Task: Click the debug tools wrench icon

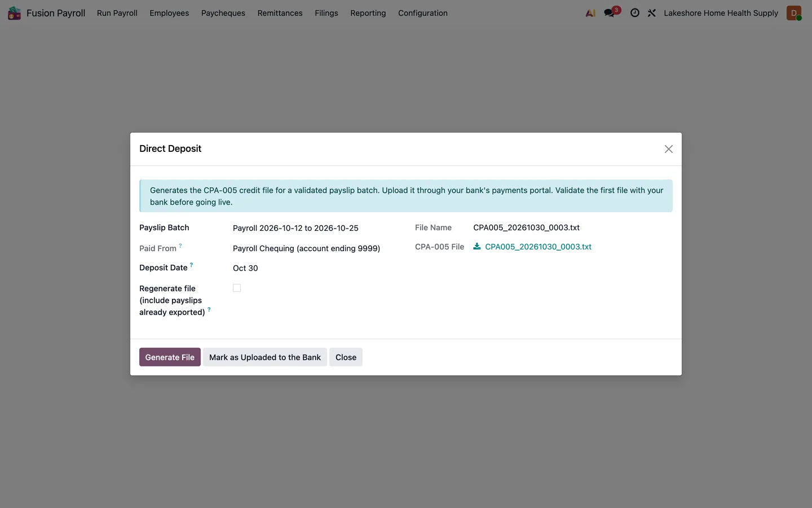Action: tap(652, 13)
